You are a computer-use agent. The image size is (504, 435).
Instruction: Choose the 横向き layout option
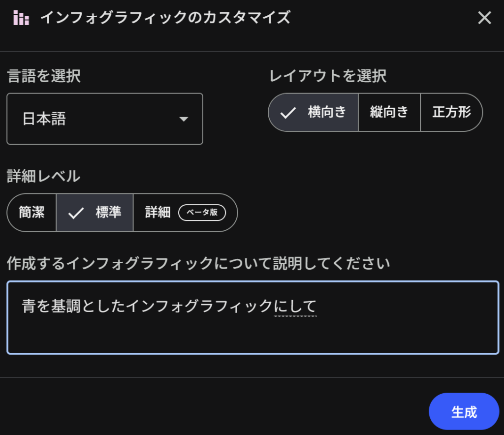327,112
